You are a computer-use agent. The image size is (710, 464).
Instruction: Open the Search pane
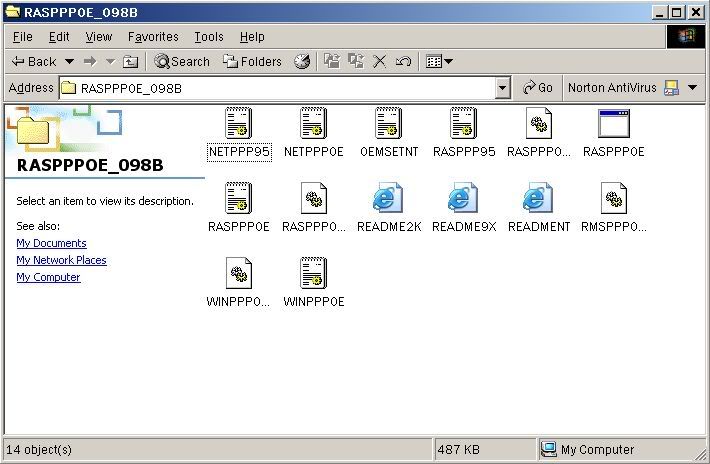tap(182, 61)
